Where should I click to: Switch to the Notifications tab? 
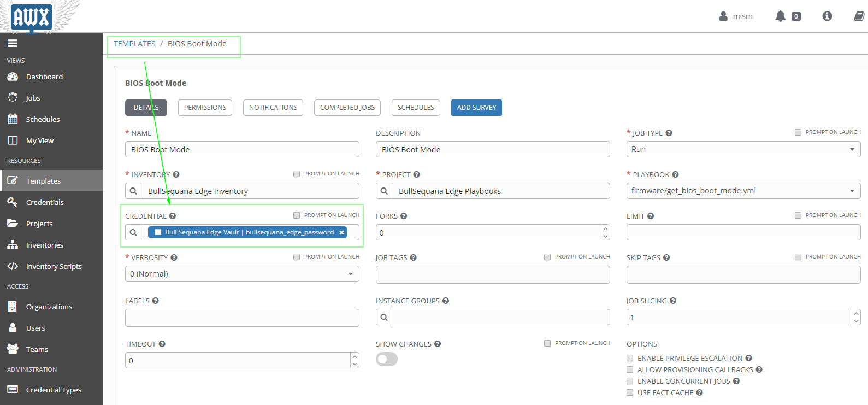pos(273,108)
